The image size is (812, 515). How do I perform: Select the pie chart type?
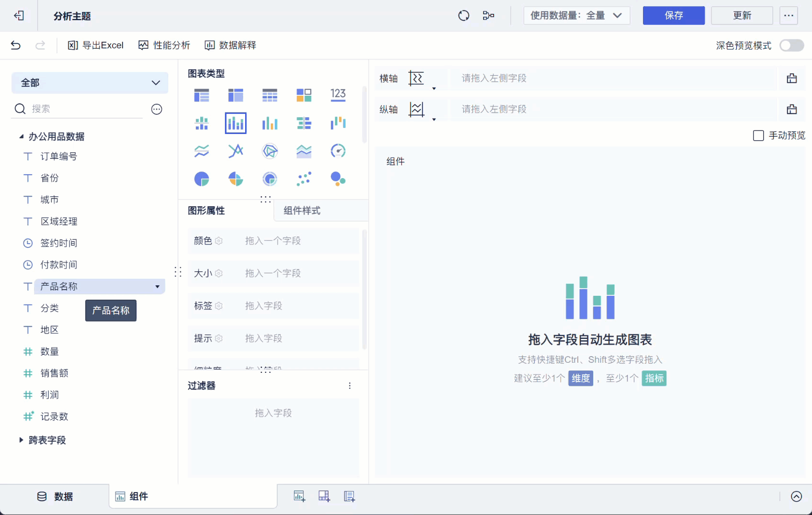click(202, 179)
